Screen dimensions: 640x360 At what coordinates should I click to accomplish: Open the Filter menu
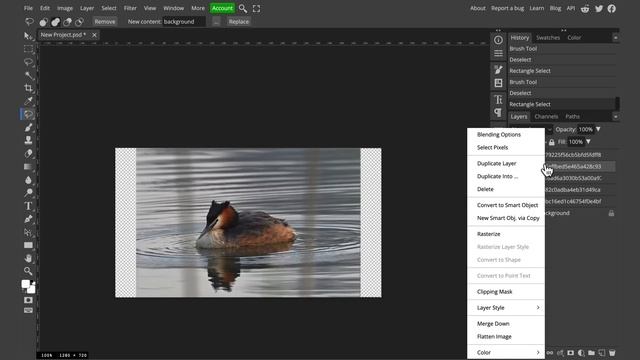coord(130,8)
